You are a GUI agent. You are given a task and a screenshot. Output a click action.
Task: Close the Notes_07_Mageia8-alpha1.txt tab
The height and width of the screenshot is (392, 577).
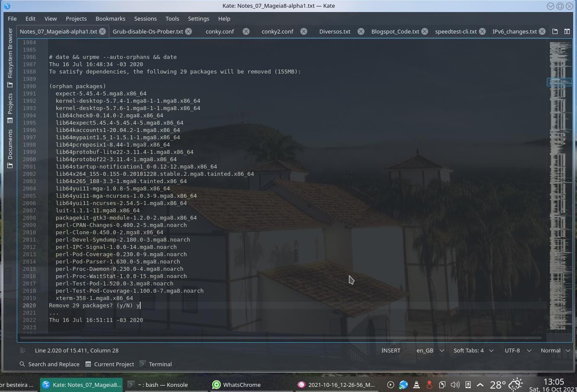point(102,31)
